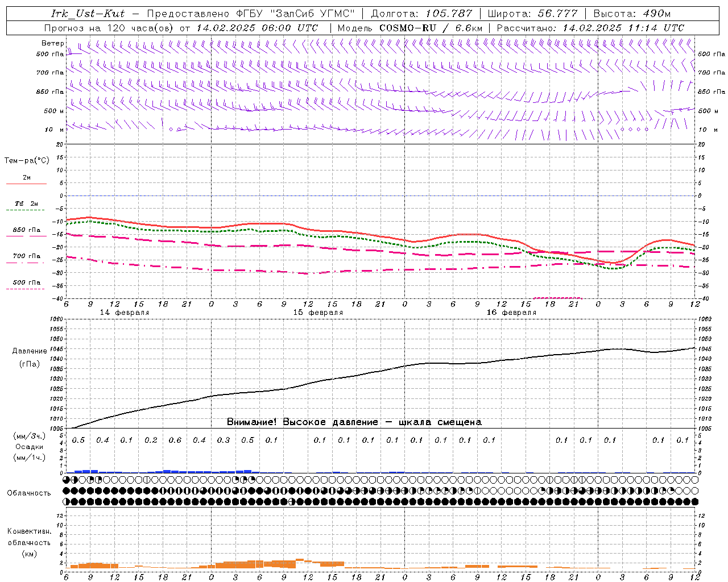Screen dimensions: 728x582
Task: Click the date label 16 февраля
Action: click(x=511, y=313)
